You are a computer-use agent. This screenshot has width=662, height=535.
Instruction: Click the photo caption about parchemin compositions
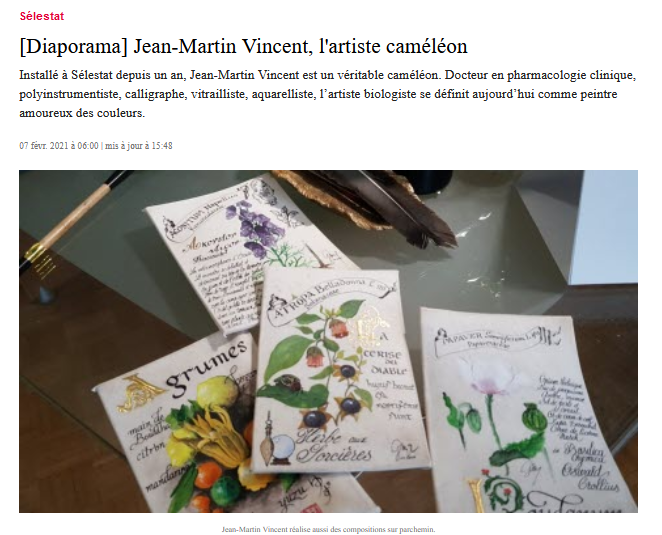pos(328,529)
